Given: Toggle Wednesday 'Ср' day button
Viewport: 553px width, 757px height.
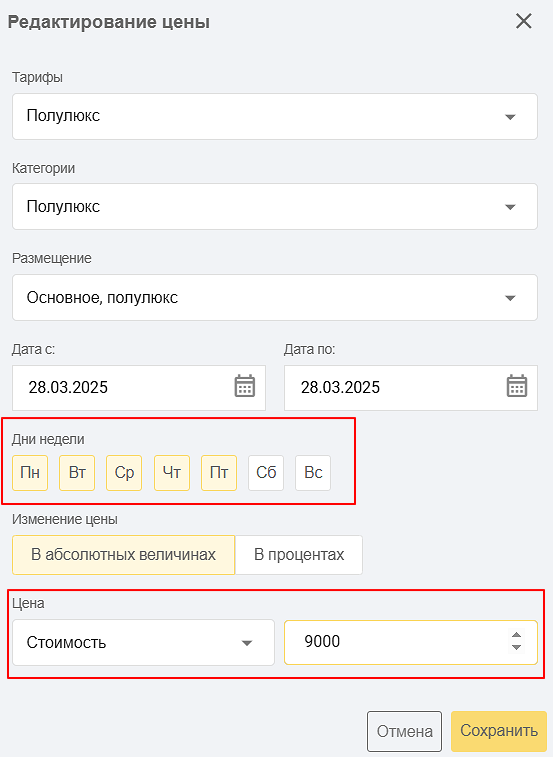Looking at the screenshot, I should [124, 473].
